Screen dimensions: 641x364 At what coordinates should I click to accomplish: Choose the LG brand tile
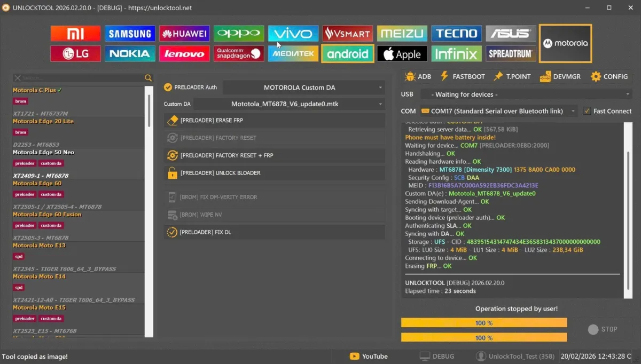75,53
